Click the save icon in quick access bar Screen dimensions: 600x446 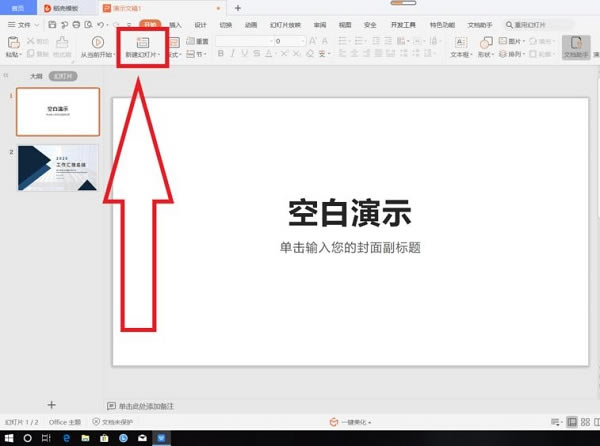pos(51,23)
